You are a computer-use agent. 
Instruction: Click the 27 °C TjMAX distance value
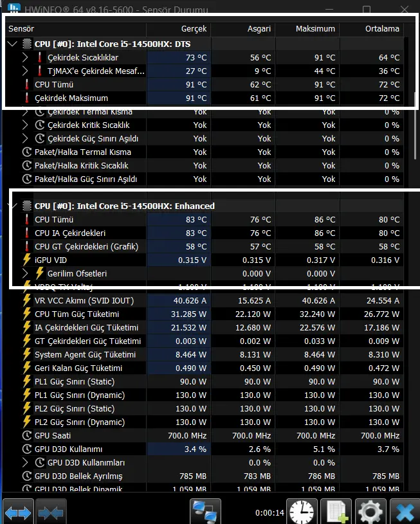[x=196, y=71]
